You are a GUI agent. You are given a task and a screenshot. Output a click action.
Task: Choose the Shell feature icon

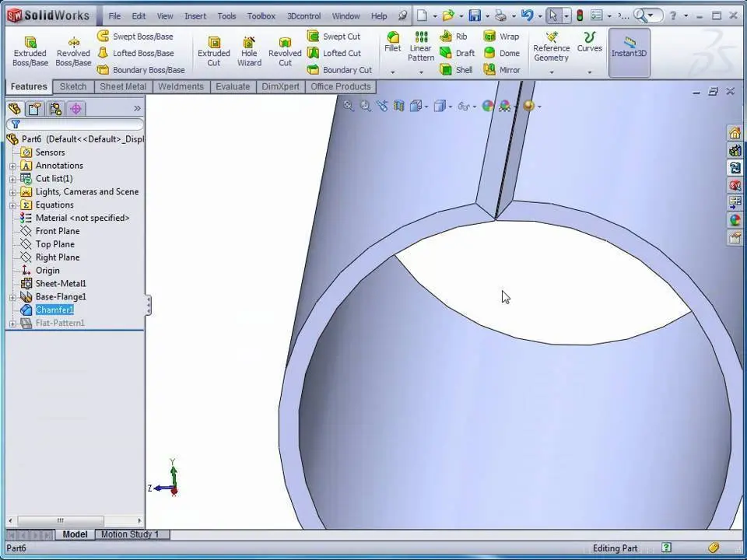coord(446,70)
